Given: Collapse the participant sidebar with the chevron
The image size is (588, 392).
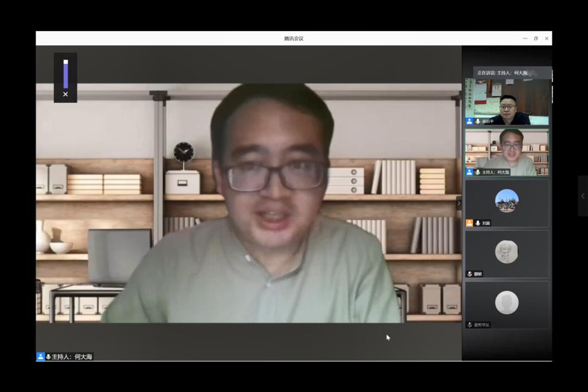Looking at the screenshot, I should click(458, 203).
